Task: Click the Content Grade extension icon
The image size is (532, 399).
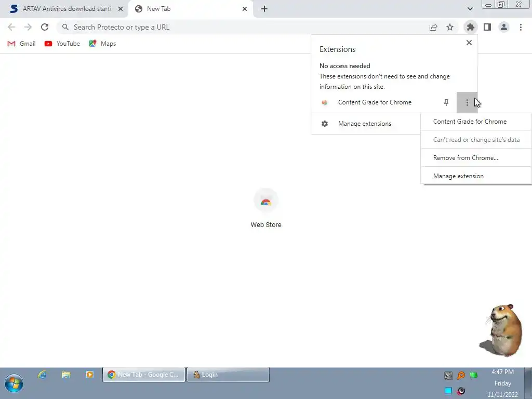Action: (325, 102)
